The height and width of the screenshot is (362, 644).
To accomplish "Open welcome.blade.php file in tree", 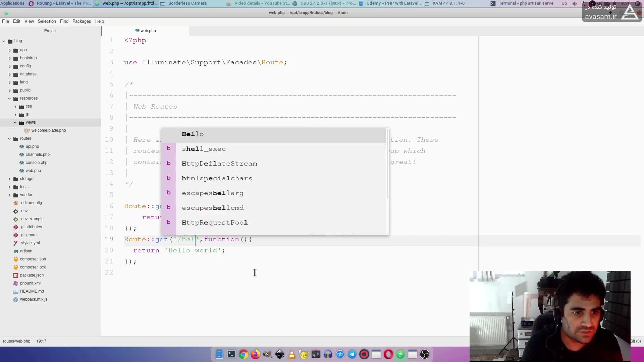I will (x=48, y=130).
